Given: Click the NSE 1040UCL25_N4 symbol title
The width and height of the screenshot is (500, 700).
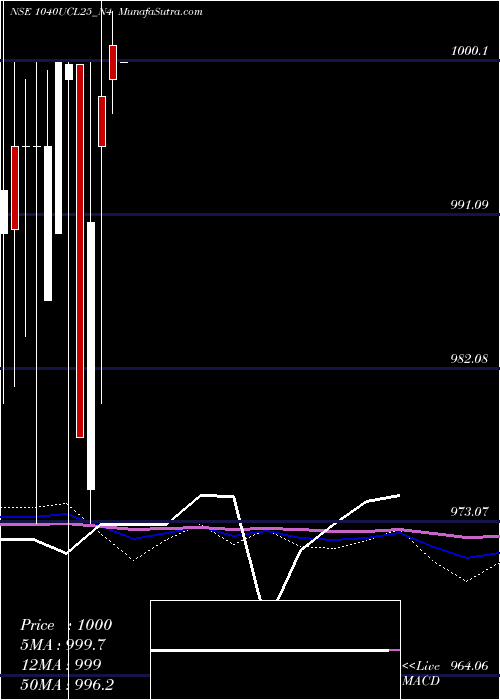Looking at the screenshot, I should click(61, 12).
